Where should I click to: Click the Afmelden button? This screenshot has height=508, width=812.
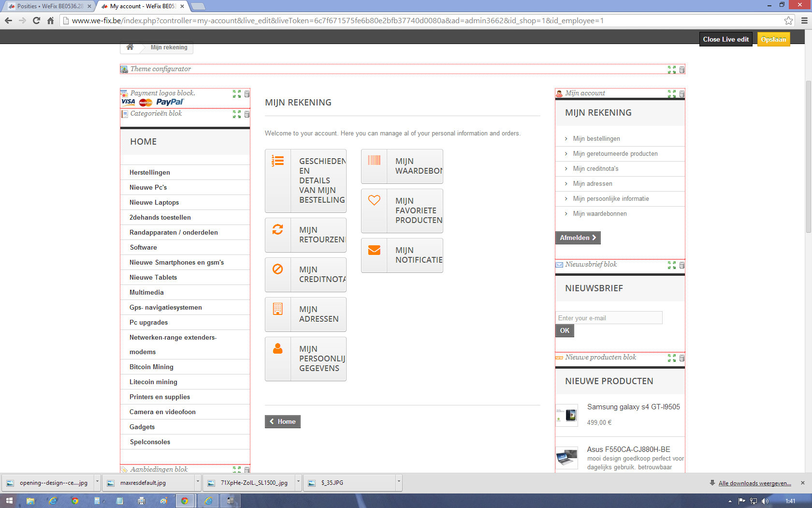[x=578, y=238]
